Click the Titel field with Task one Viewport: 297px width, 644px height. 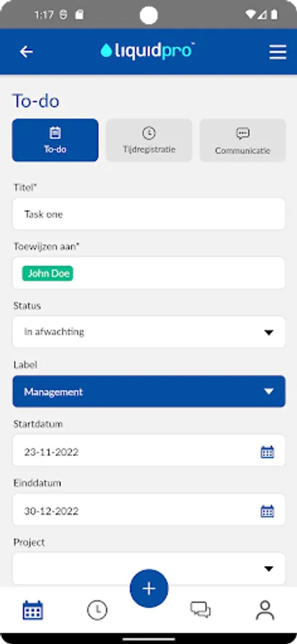149,213
